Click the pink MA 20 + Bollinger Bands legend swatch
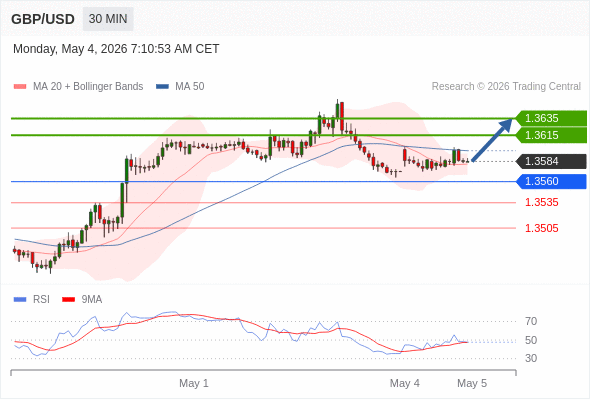Viewport: 590px width, 400px height. tap(20, 87)
